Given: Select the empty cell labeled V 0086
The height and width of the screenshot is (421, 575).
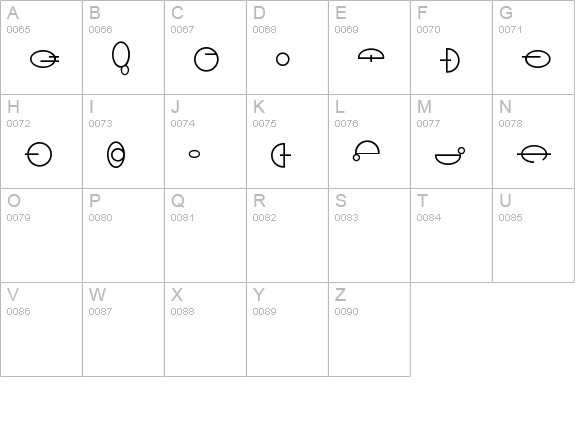Looking at the screenshot, I should 41,329.
